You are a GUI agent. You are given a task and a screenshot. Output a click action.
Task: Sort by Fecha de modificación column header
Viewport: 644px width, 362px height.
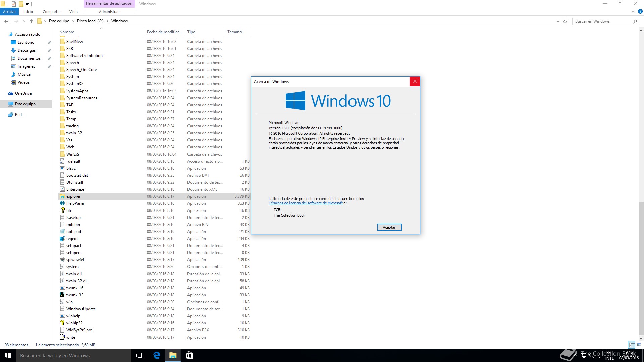(165, 32)
